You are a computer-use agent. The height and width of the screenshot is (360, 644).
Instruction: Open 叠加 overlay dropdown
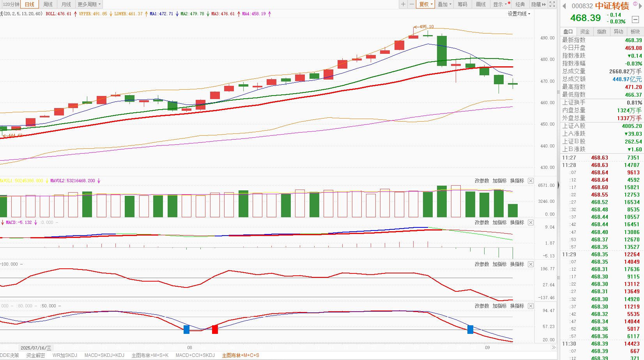[x=444, y=4]
